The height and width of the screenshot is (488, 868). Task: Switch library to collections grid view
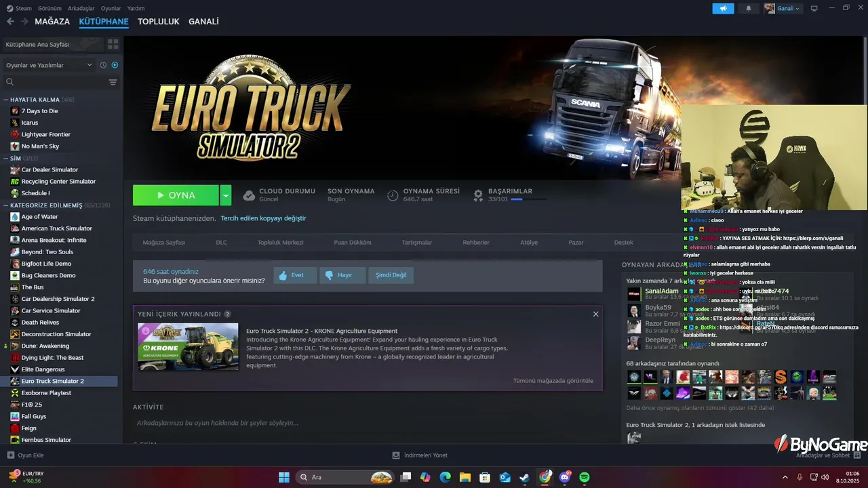tap(113, 44)
